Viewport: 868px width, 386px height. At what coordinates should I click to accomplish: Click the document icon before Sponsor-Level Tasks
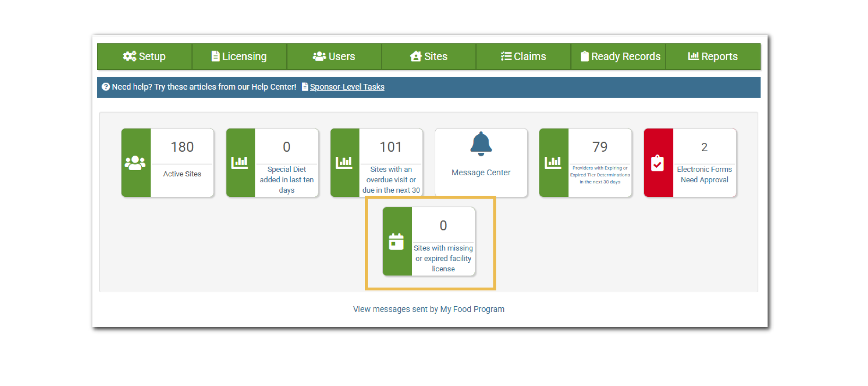click(304, 87)
